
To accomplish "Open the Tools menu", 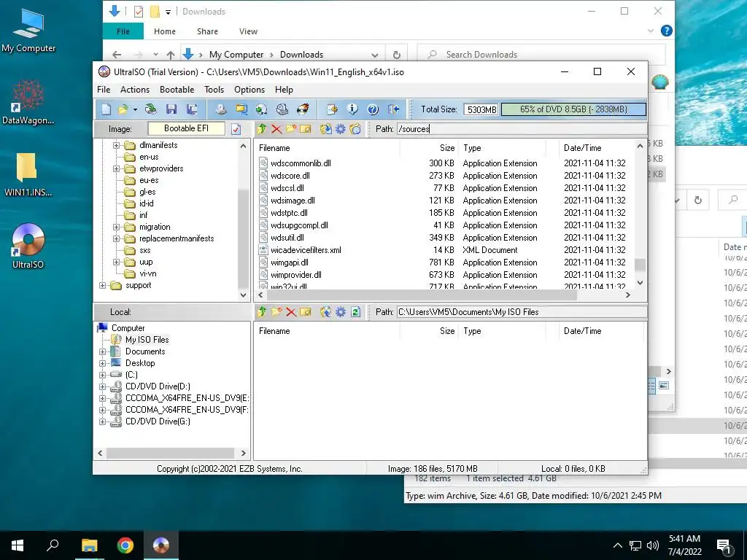I will (x=214, y=90).
